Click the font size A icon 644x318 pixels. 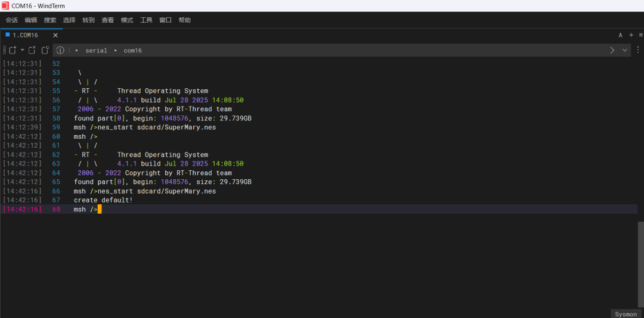(x=620, y=35)
